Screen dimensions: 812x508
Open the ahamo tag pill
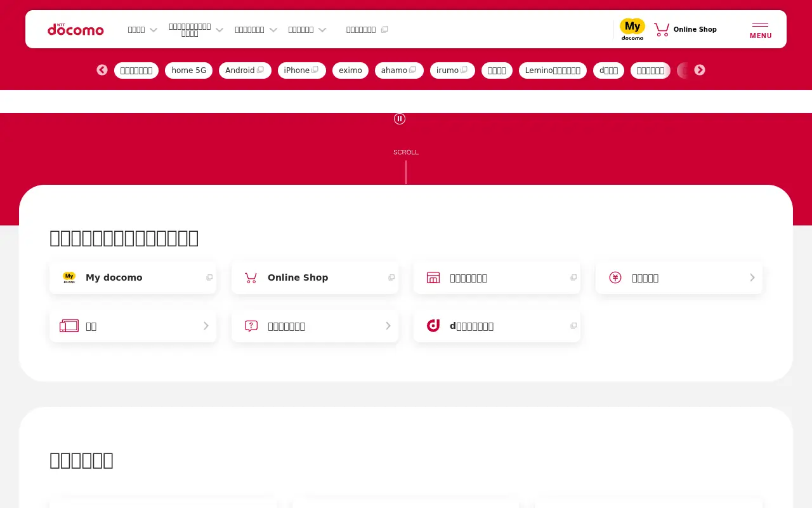tap(399, 70)
